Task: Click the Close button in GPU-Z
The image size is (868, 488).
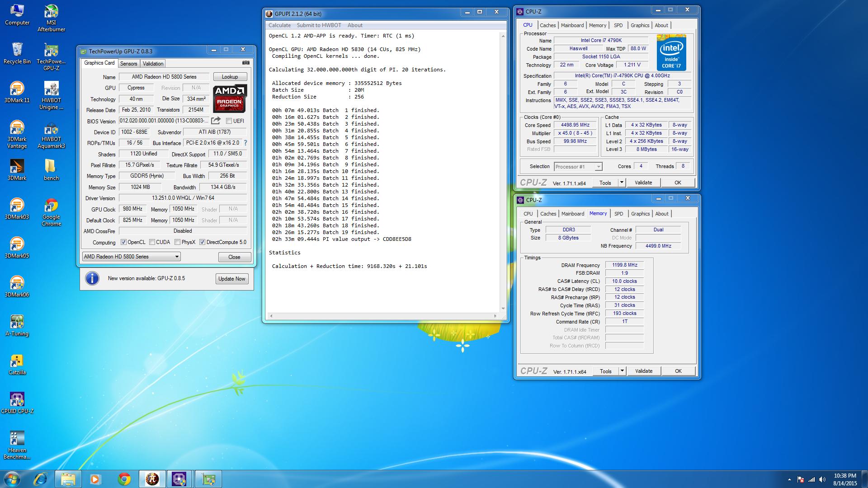Action: [234, 257]
